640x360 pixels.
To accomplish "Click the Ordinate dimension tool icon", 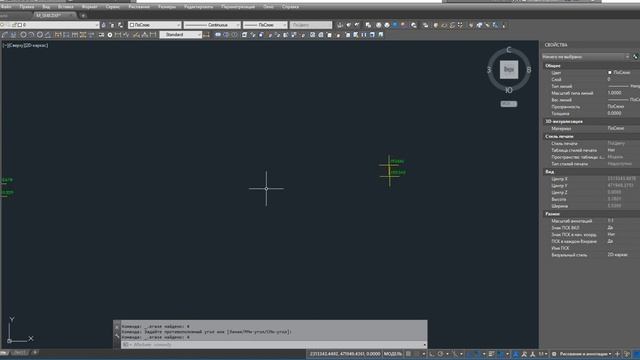I will tap(13, 35).
